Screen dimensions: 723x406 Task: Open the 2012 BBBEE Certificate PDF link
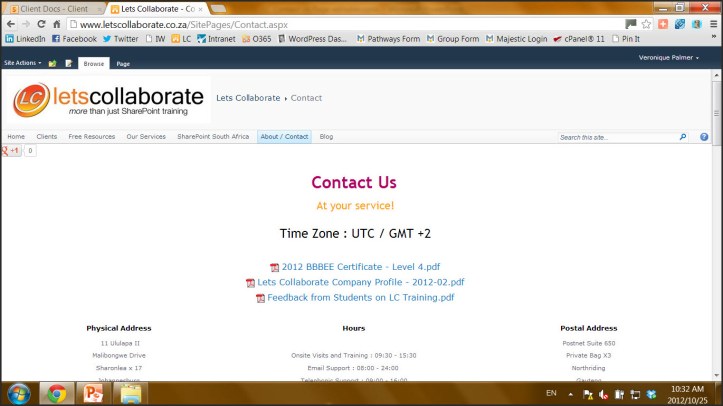[x=360, y=267]
